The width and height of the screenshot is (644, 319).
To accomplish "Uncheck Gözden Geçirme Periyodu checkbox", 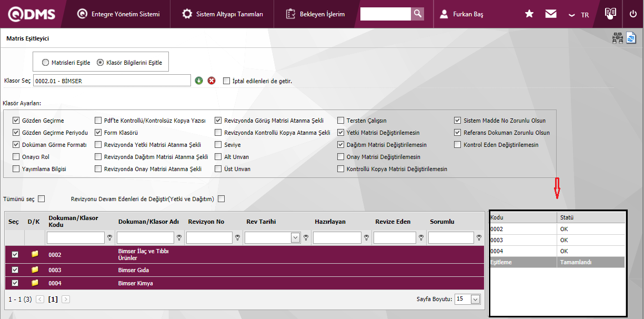I will 16,133.
